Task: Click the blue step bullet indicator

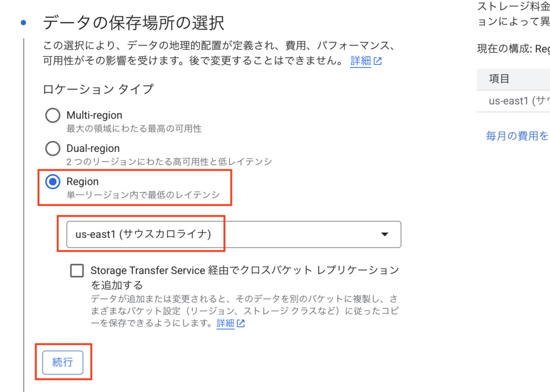Action: coord(23,23)
